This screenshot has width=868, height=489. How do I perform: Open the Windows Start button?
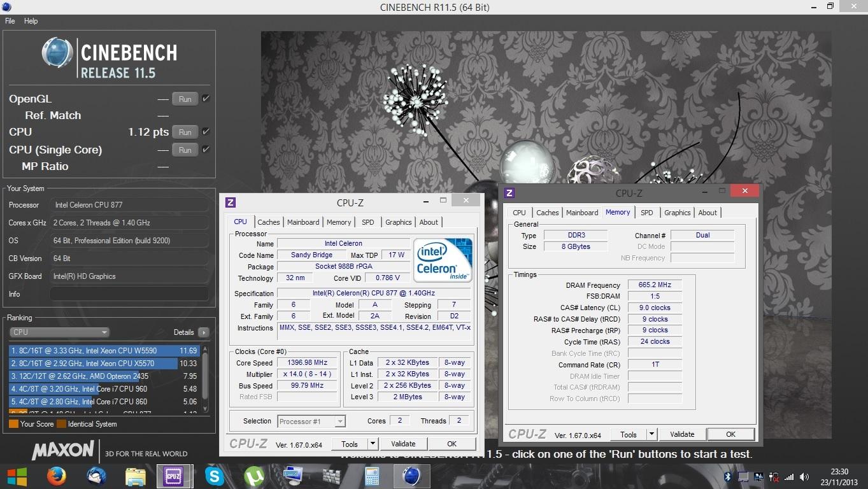[x=17, y=476]
